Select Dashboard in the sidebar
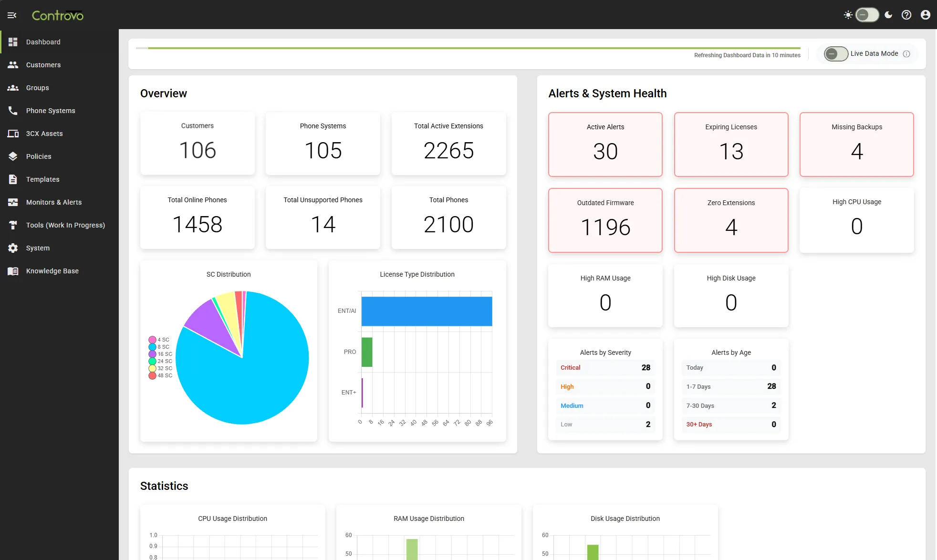 [43, 42]
